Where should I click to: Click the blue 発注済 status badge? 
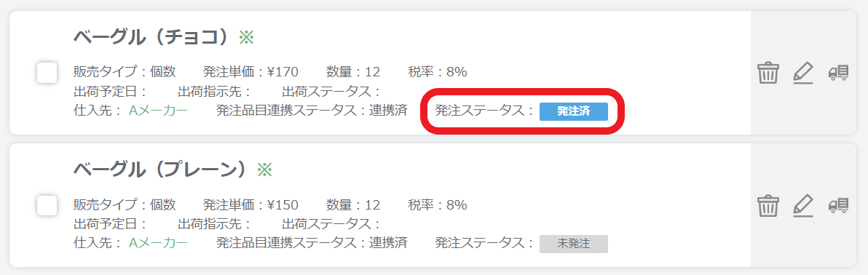click(574, 111)
